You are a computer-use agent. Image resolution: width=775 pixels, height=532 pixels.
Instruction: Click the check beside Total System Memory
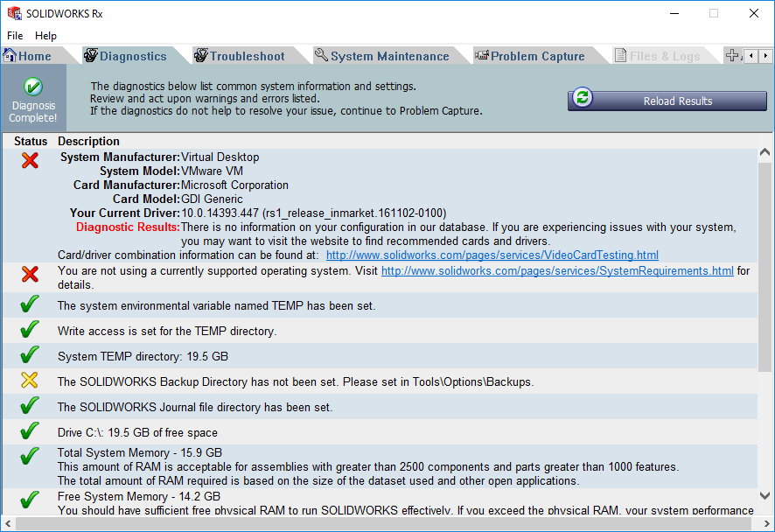point(30,456)
